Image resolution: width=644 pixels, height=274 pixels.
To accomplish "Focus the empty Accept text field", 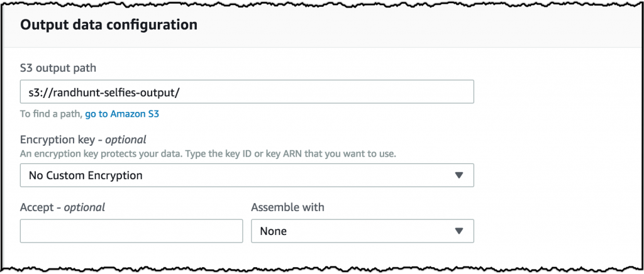I will [x=131, y=231].
